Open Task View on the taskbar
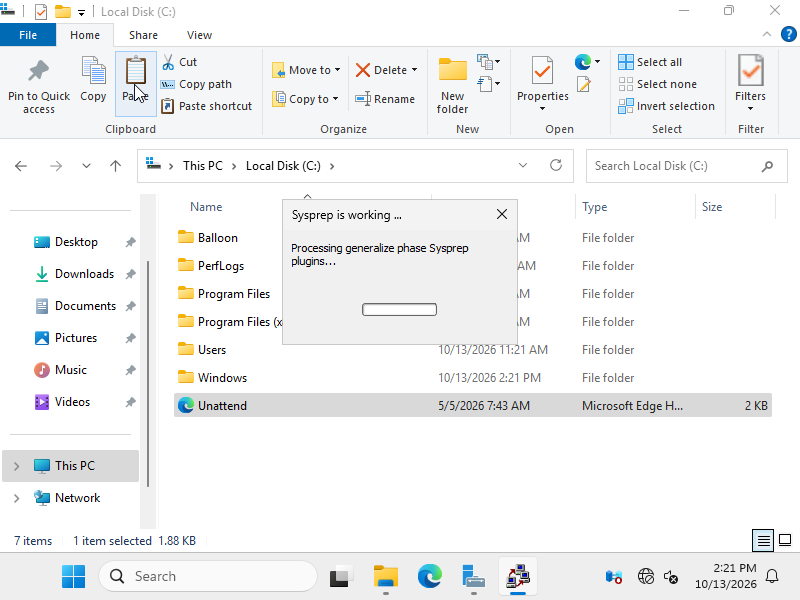Viewport: 800px width, 600px height. [x=341, y=577]
